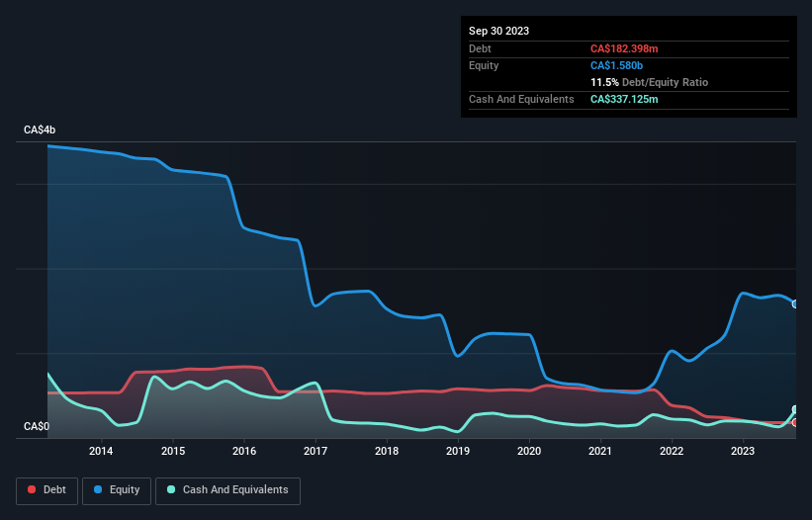Click the equity value CA$1.580b
The height and width of the screenshot is (520, 812).
pyautogui.click(x=616, y=65)
